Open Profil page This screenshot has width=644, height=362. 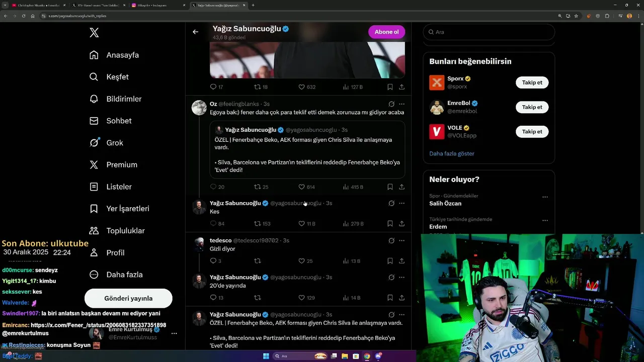coord(107,252)
